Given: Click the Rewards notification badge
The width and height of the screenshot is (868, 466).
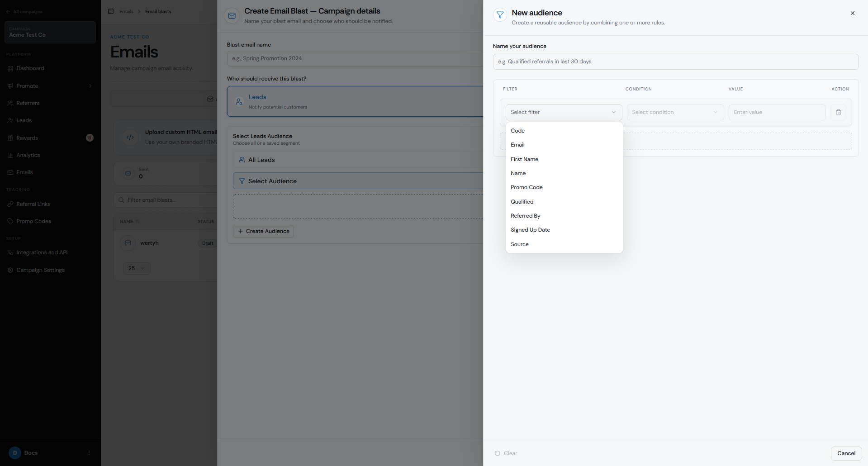Looking at the screenshot, I should click(x=90, y=138).
